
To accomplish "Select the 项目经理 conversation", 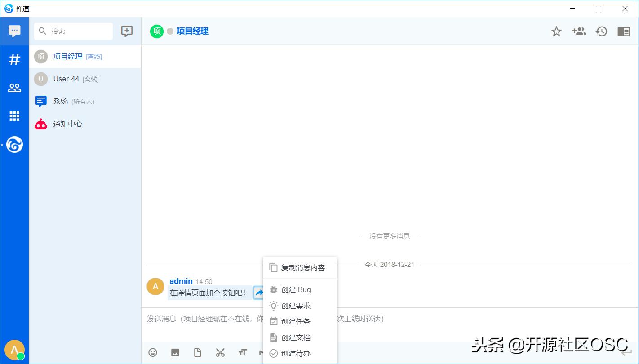I will [x=85, y=57].
